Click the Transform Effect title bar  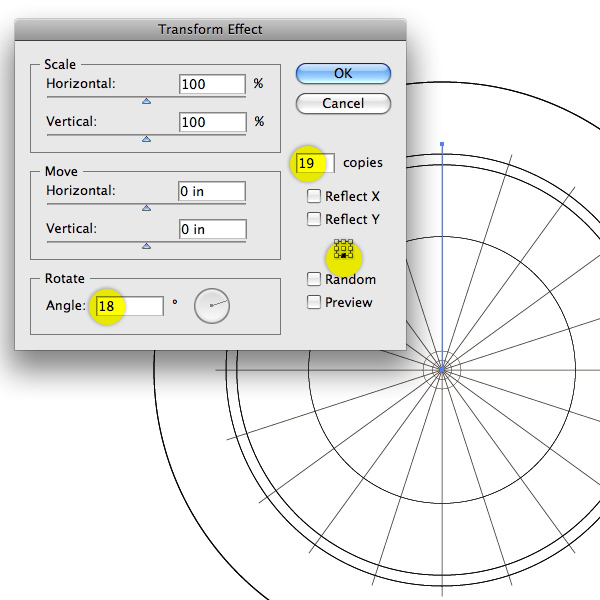click(210, 29)
